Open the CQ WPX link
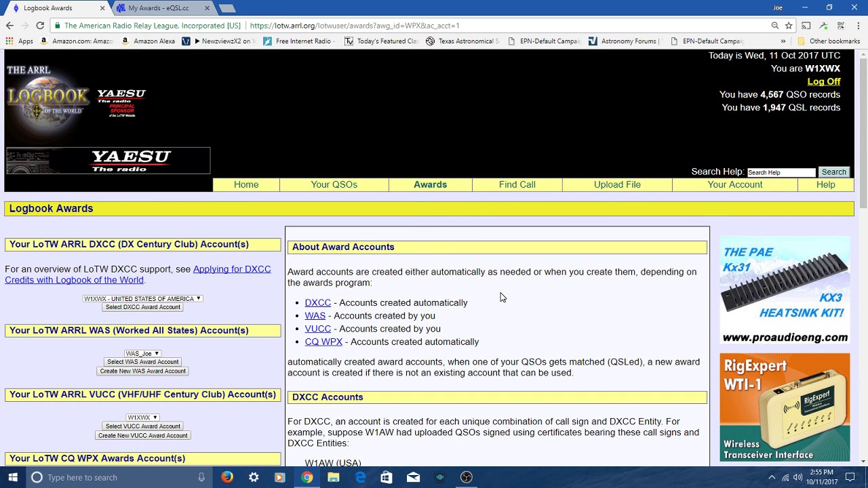The width and height of the screenshot is (868, 488). (x=323, y=342)
